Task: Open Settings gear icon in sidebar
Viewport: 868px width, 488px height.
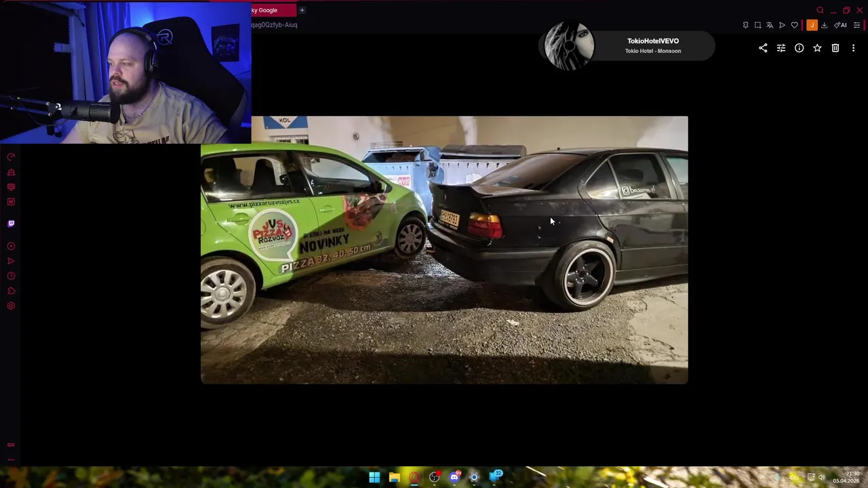Action: [x=11, y=306]
